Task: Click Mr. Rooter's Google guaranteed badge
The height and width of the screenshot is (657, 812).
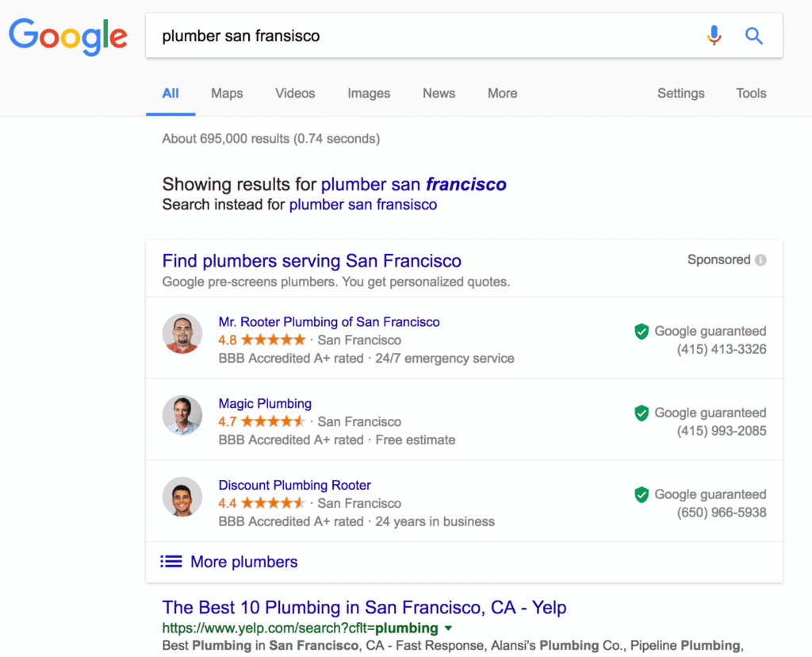Action: [x=642, y=331]
